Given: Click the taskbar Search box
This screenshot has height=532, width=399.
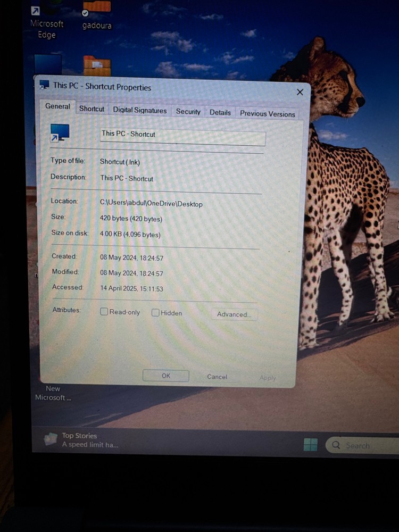Looking at the screenshot, I should click(362, 445).
